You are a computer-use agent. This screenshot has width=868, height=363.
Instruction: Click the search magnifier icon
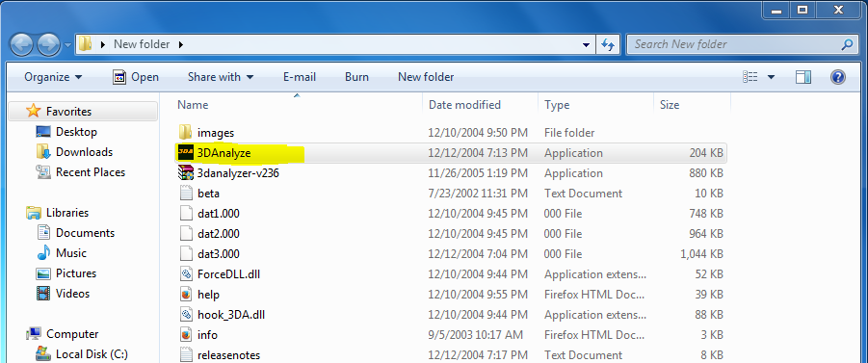(848, 44)
